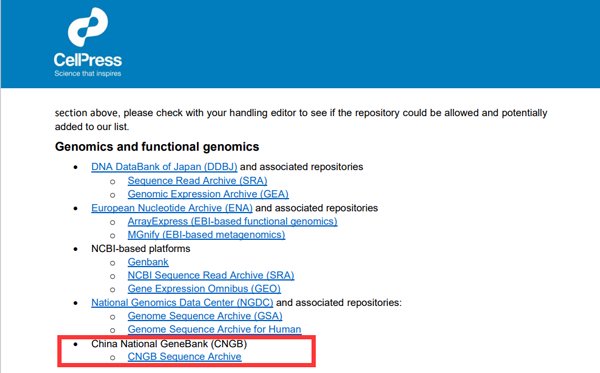Click the China National GeneBank (CNGB) text
Viewport: 600px width, 373px height.
169,344
